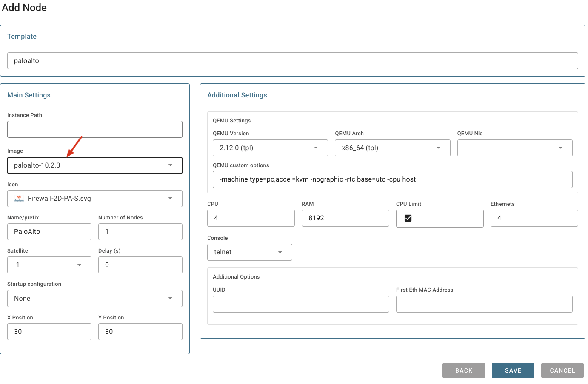
Task: Click the Name/prefix field with PaloAlto
Action: pyautogui.click(x=49, y=232)
